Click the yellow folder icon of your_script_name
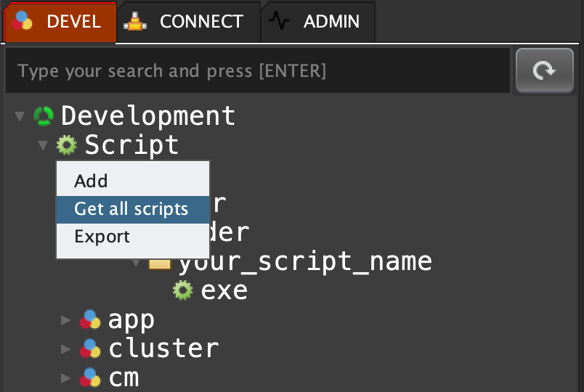 point(160,262)
